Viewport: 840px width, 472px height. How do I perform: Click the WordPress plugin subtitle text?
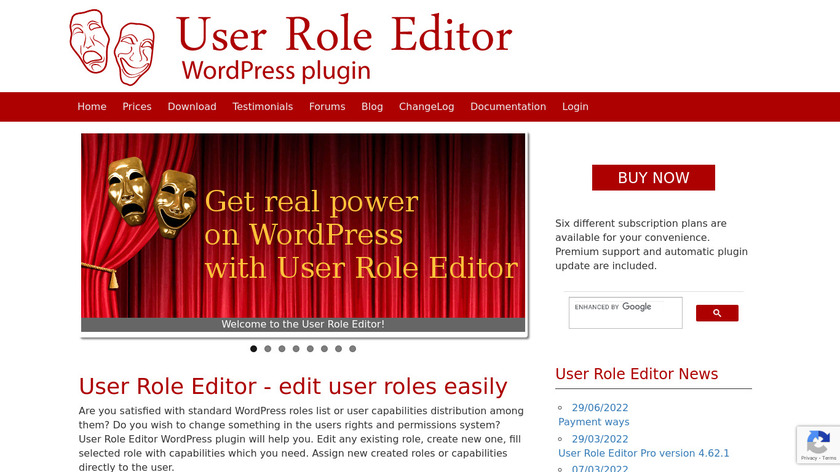[x=276, y=71]
